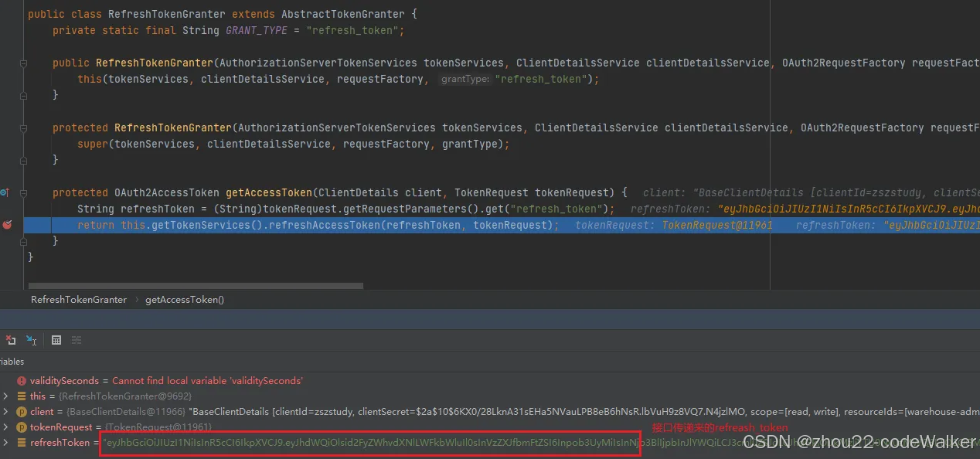
Task: Select the validitySeconds error row
Action: point(490,381)
